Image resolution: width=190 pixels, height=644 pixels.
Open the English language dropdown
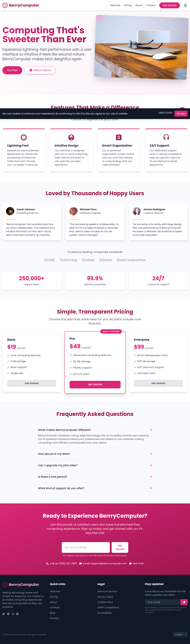click(180, 634)
